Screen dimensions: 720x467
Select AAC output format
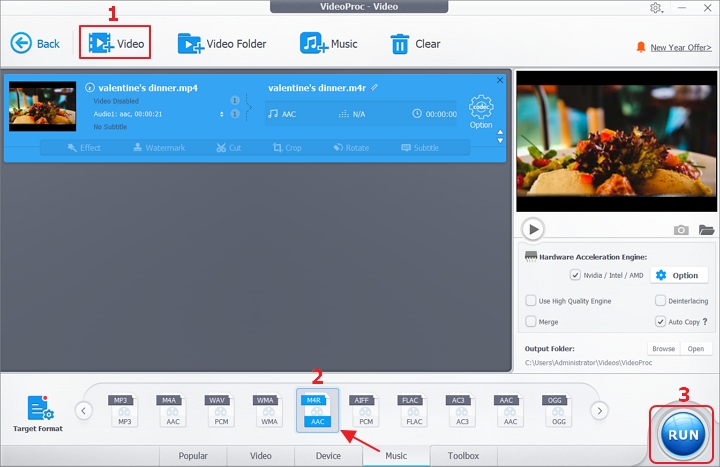(510, 410)
